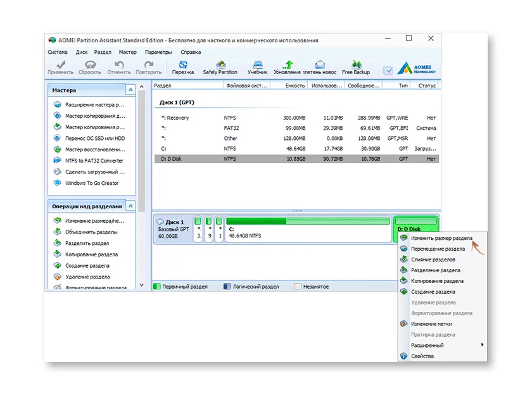Launch Windows To Go Creator wizard

pos(91,183)
